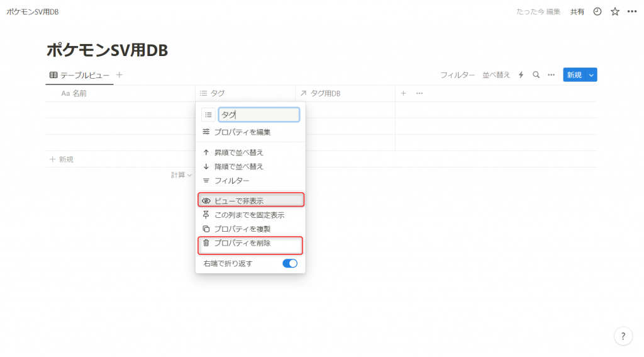Click the たった今 編集 status text

(x=538, y=12)
